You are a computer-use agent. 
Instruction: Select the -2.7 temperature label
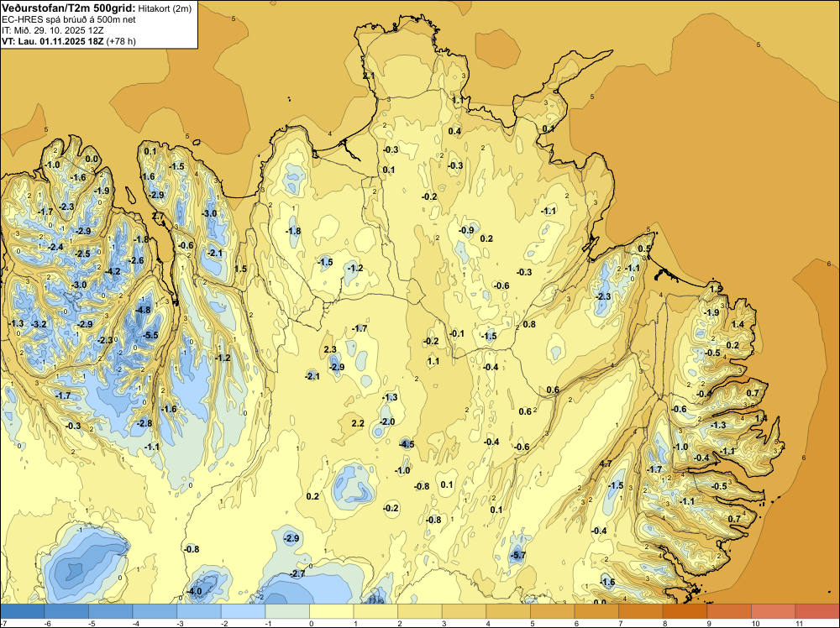297,573
